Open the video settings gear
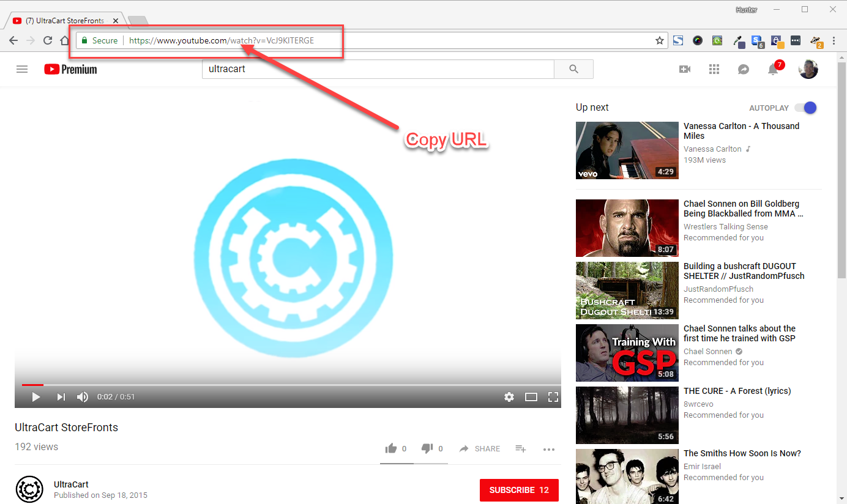 509,397
